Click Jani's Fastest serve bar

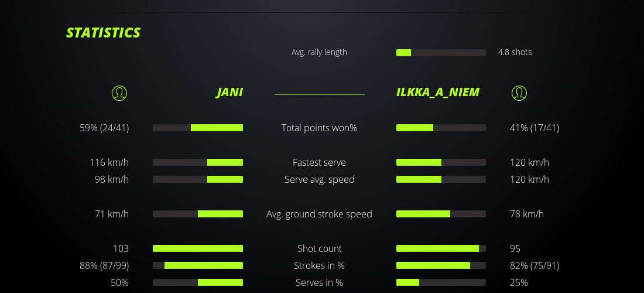pos(198,162)
